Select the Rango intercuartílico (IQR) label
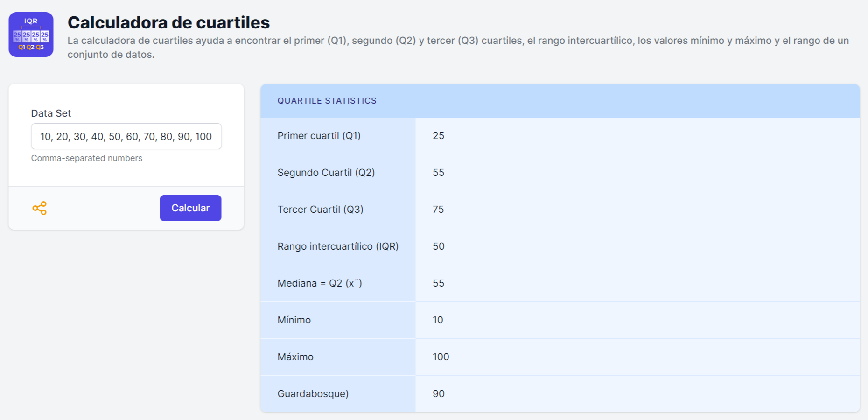 338,246
